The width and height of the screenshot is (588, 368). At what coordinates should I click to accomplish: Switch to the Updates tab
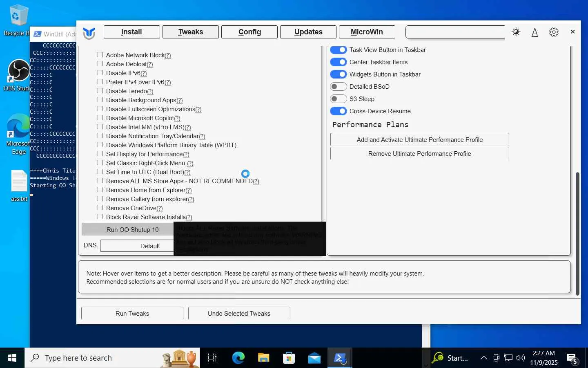click(308, 32)
